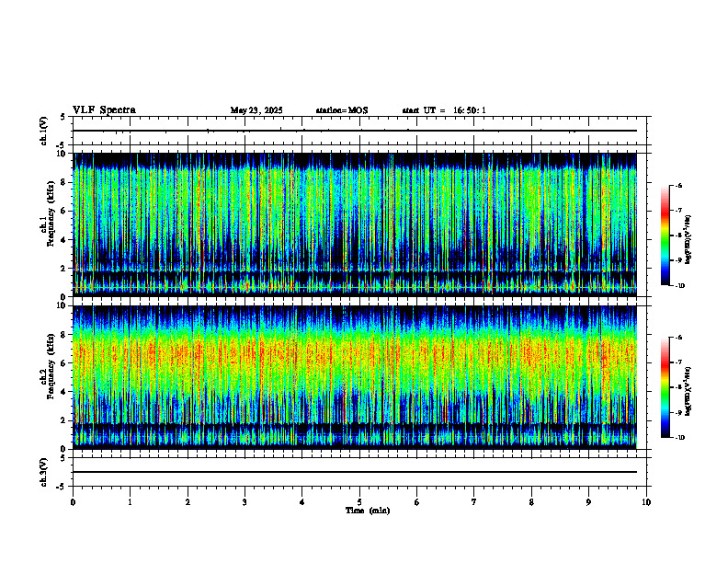This screenshot has width=728, height=563.
Task: Click the "VLF Spectra" plot title
Action: (104, 110)
